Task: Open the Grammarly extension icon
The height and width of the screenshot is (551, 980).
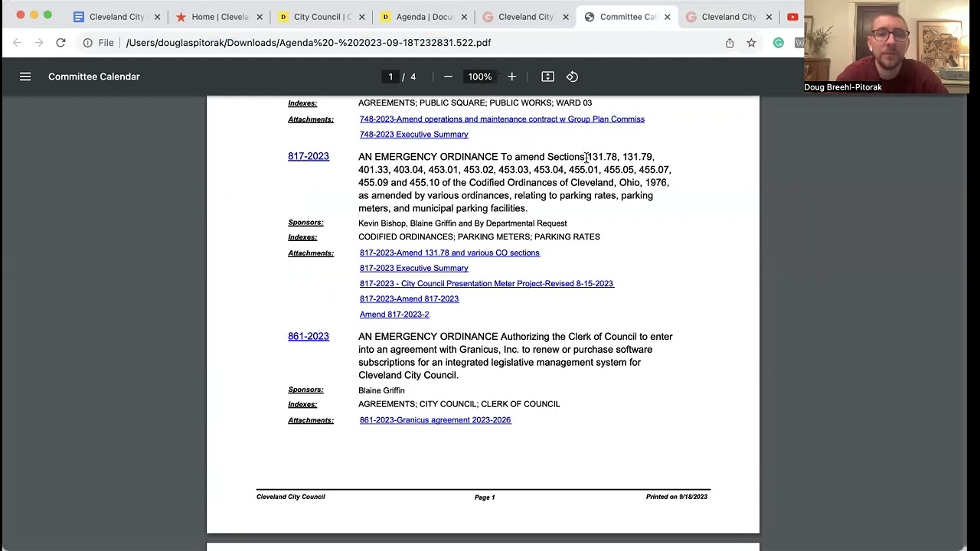Action: 778,43
